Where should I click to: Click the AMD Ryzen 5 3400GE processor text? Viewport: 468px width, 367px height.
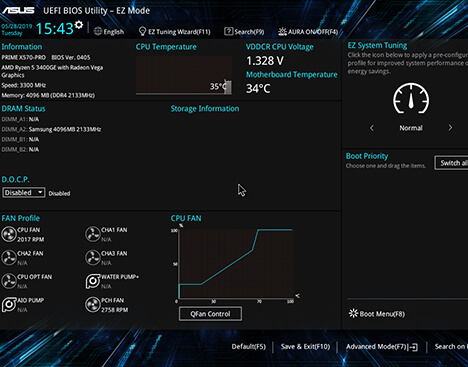(52, 71)
